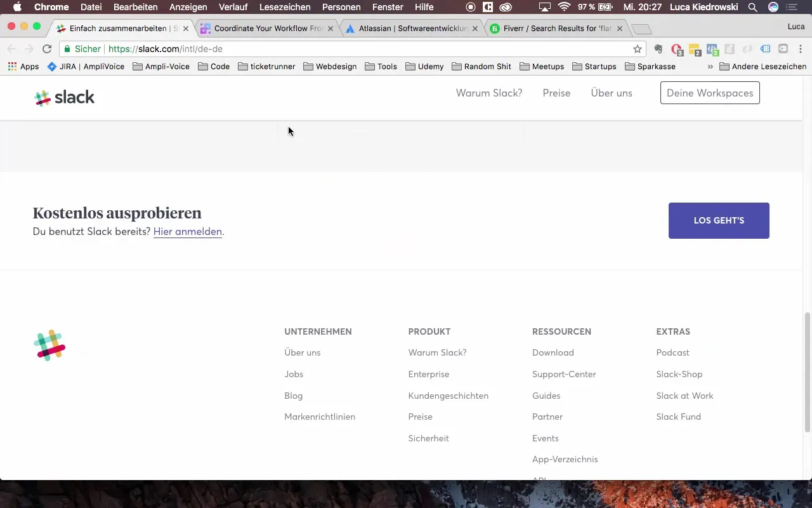The width and height of the screenshot is (812, 508).
Task: Open the Blog footer link
Action: click(294, 396)
